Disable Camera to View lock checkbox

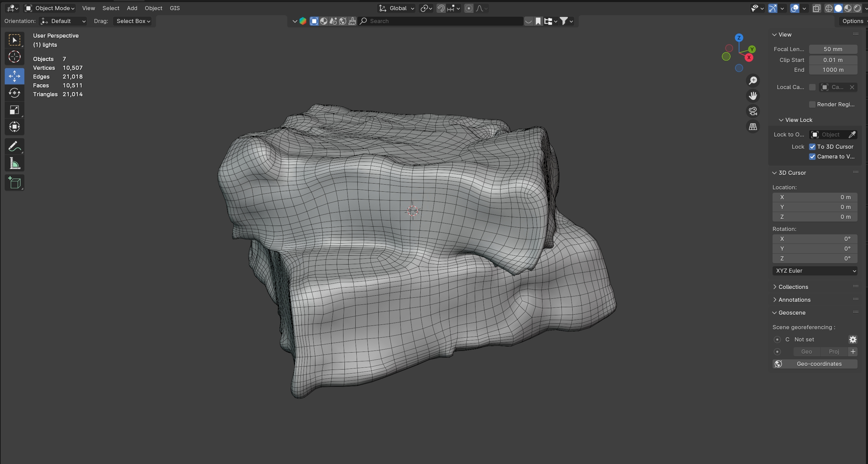(812, 156)
